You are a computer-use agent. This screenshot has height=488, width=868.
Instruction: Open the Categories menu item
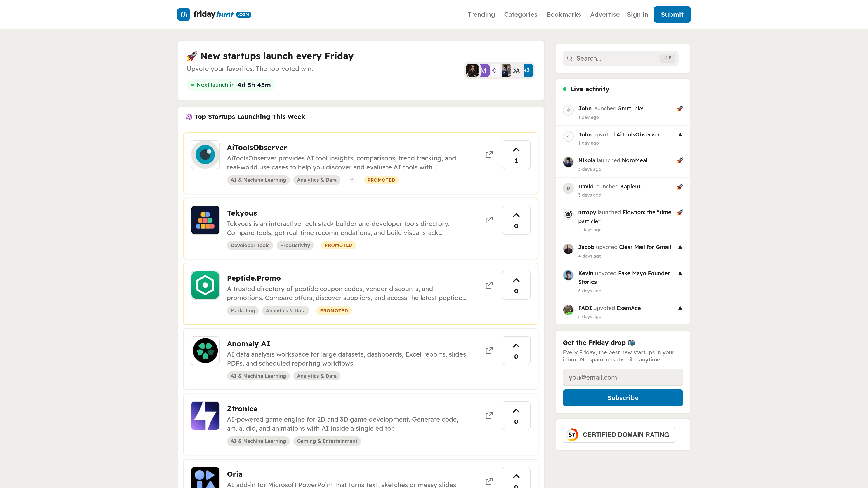point(521,14)
